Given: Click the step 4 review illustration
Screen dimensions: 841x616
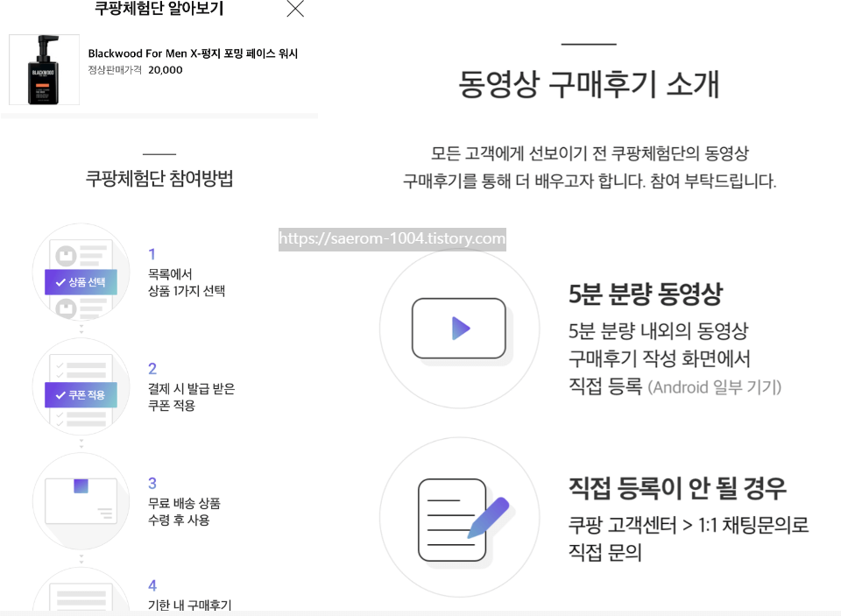Looking at the screenshot, I should (81, 591).
